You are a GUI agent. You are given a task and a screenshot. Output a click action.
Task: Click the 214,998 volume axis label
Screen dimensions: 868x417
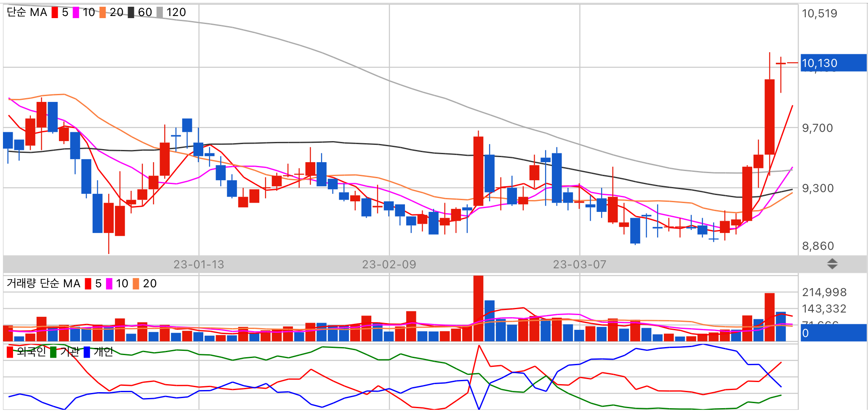pyautogui.click(x=824, y=292)
